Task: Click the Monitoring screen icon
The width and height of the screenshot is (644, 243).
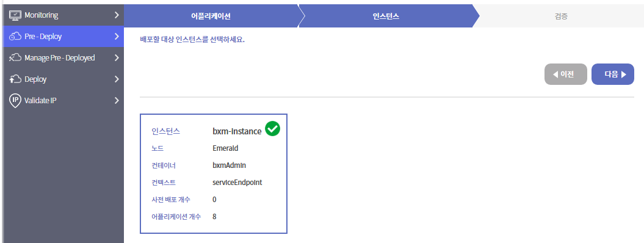Action: pos(15,15)
